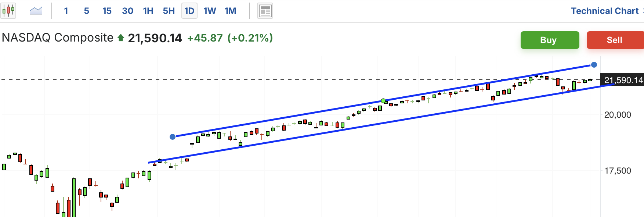This screenshot has width=644, height=217.
Task: Grab the upper trendline's left blue handle
Action: click(173, 137)
